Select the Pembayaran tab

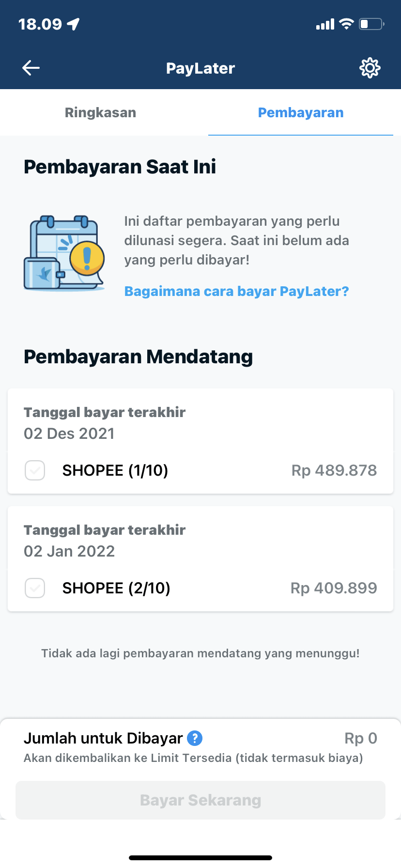pyautogui.click(x=300, y=112)
